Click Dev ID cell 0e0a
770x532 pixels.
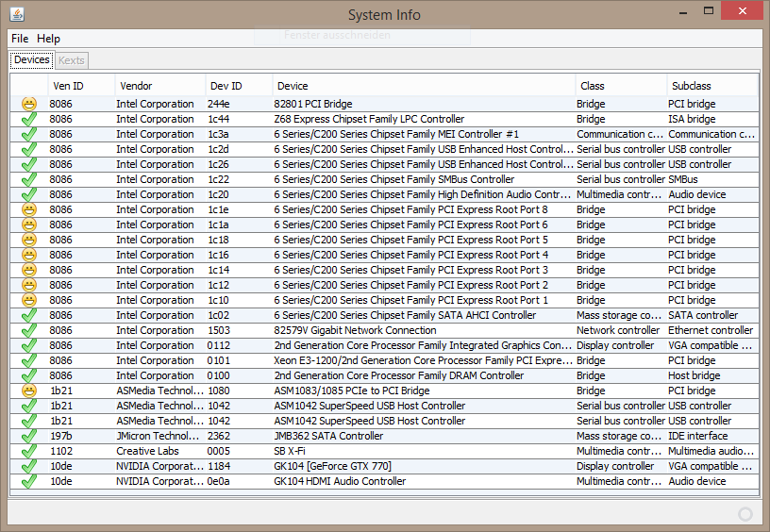click(x=239, y=481)
